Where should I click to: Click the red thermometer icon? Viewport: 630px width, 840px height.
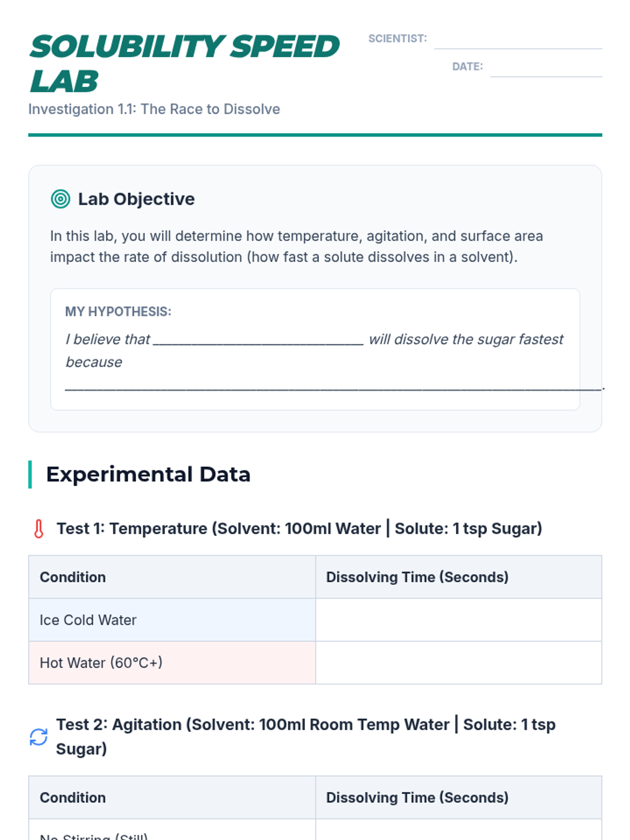(x=39, y=529)
